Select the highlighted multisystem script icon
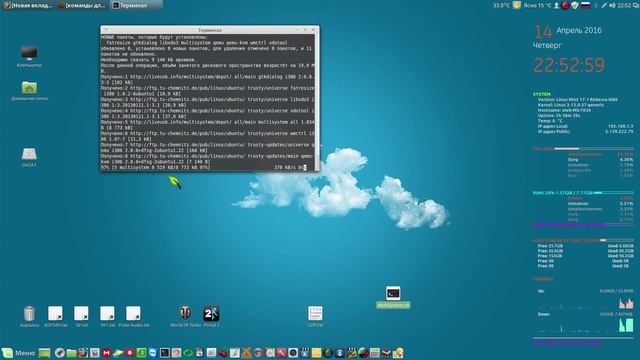The width and height of the screenshot is (640, 360). (393, 297)
